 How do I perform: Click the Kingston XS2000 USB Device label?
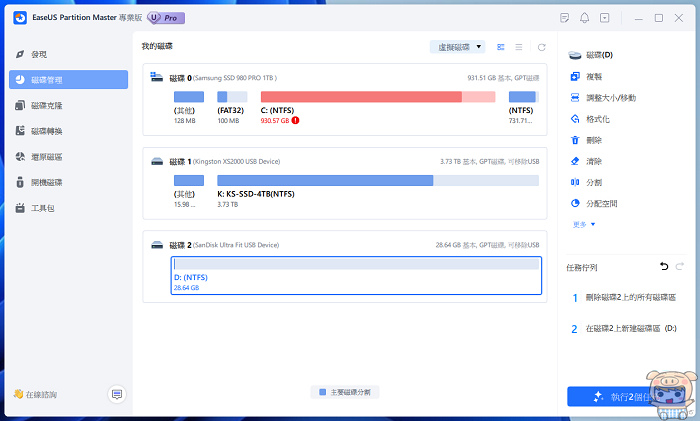[237, 162]
